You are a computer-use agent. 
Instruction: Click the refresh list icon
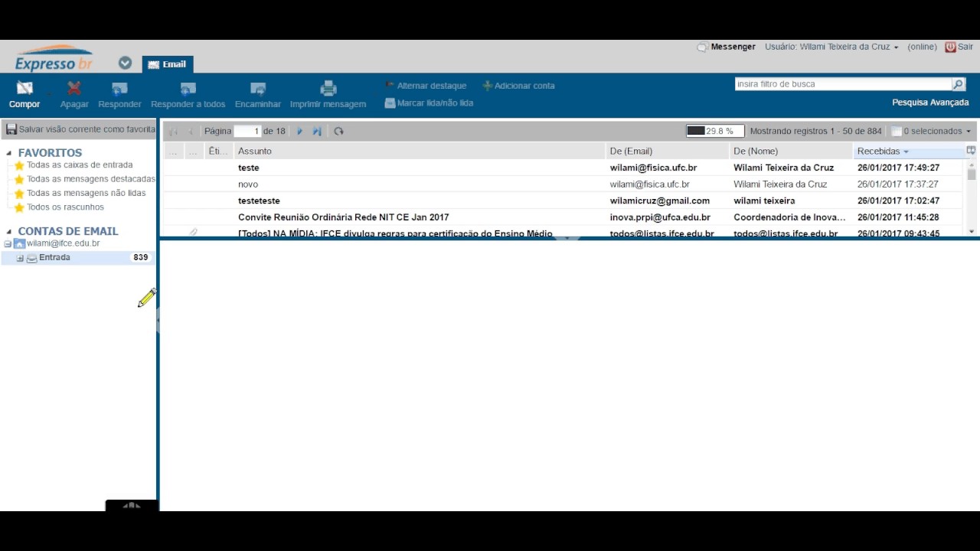pyautogui.click(x=338, y=131)
